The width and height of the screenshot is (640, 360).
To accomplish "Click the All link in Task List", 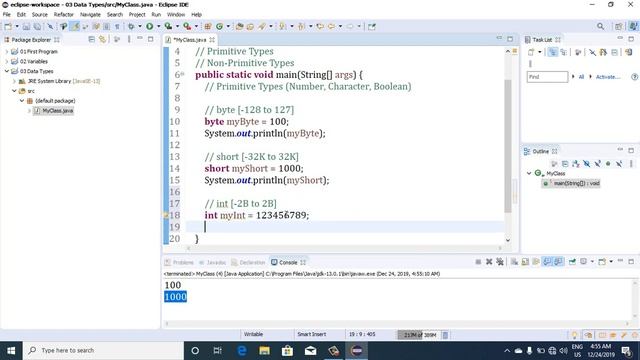I will coord(581,77).
